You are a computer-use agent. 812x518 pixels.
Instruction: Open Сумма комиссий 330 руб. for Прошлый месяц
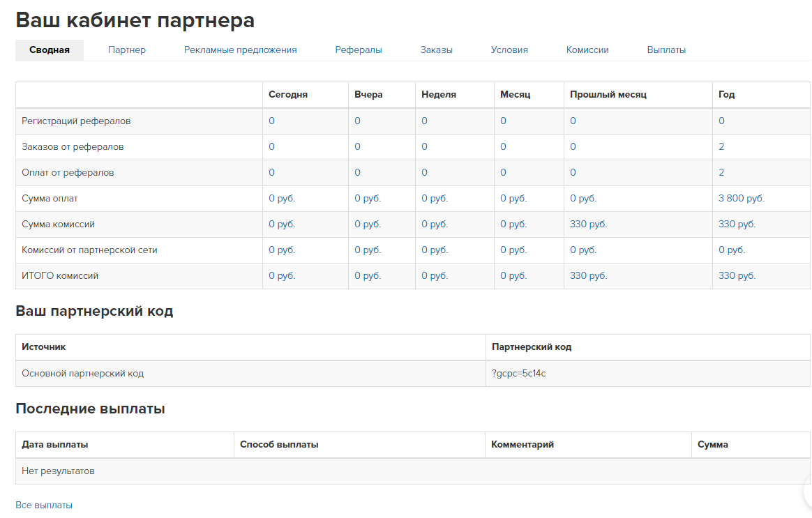point(588,224)
